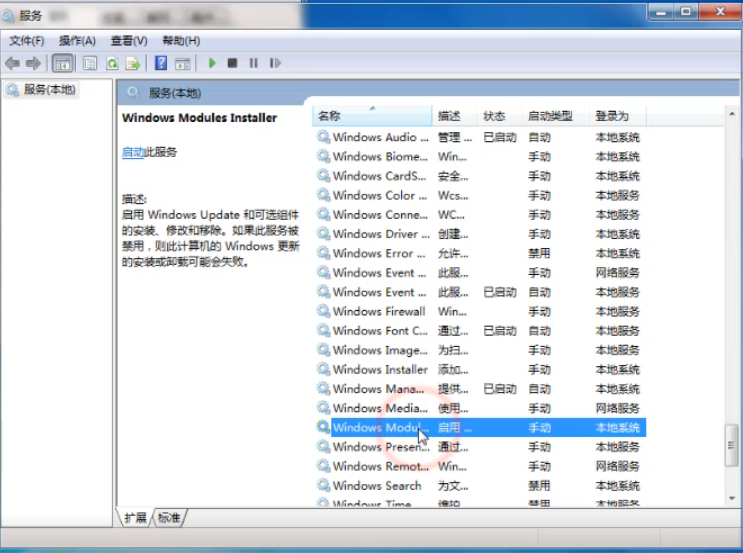Click the Pause Service toolbar icon
Screen dimensions: 743x553
253,63
